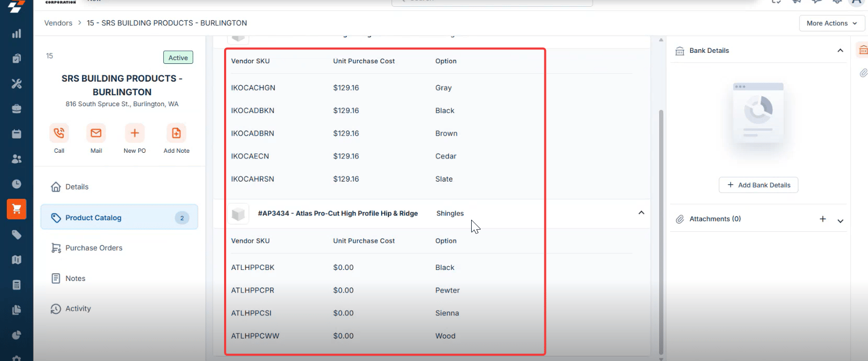Screen dimensions: 868x361
Task: Click the scroll-up arrow of catalog scrollbar
Action: 661,40
